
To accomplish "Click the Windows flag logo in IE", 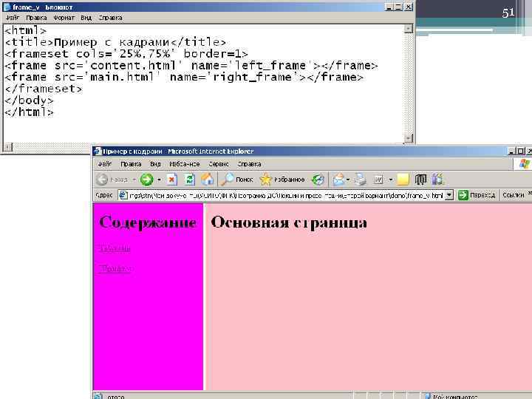I will [524, 164].
